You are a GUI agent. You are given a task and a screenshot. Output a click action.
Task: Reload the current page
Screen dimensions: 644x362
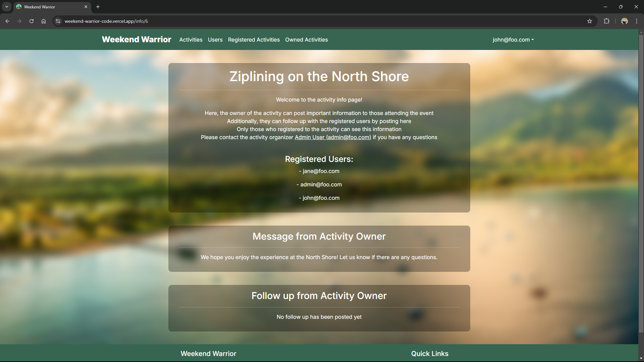pyautogui.click(x=32, y=21)
